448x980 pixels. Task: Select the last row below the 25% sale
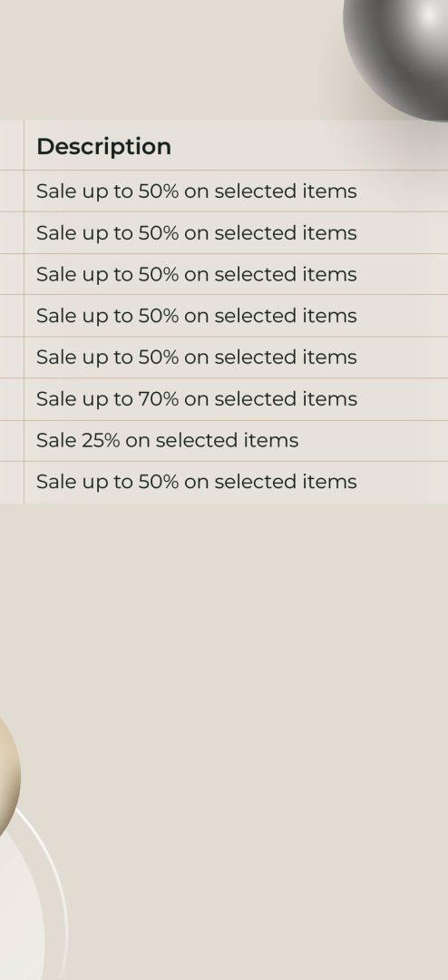pyautogui.click(x=236, y=483)
